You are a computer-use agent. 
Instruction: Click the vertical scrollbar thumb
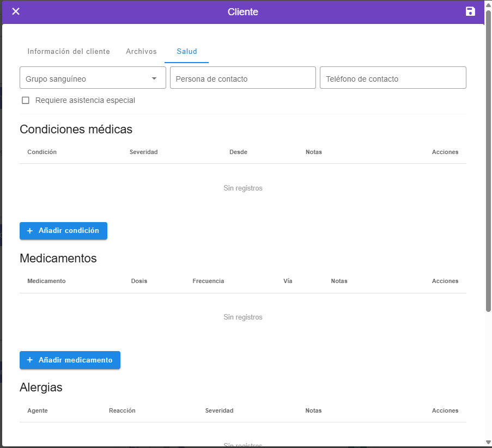(x=488, y=163)
